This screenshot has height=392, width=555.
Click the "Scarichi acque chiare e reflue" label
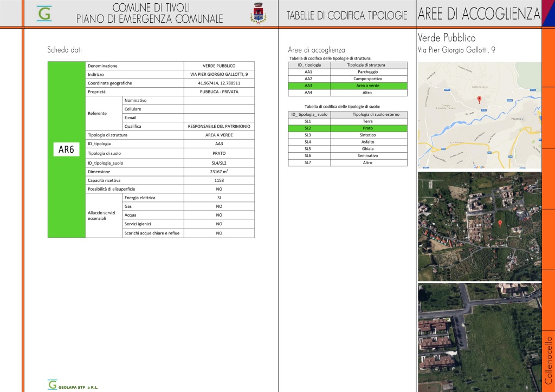click(152, 233)
